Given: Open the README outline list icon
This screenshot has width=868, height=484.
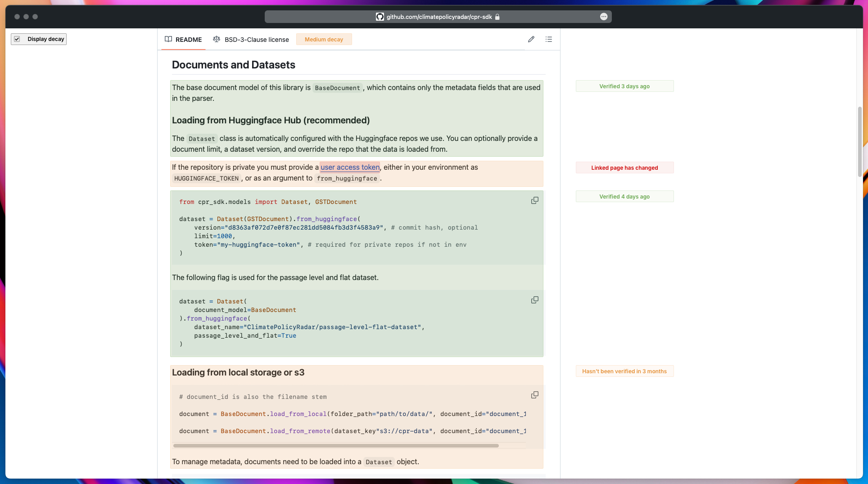Looking at the screenshot, I should [x=548, y=39].
